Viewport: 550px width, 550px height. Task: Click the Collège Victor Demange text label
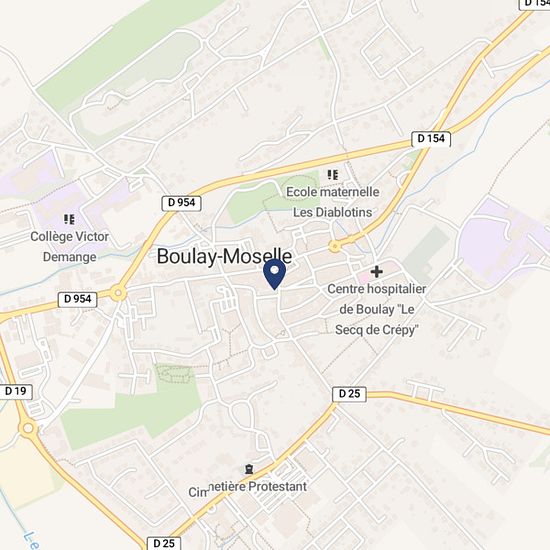69,247
